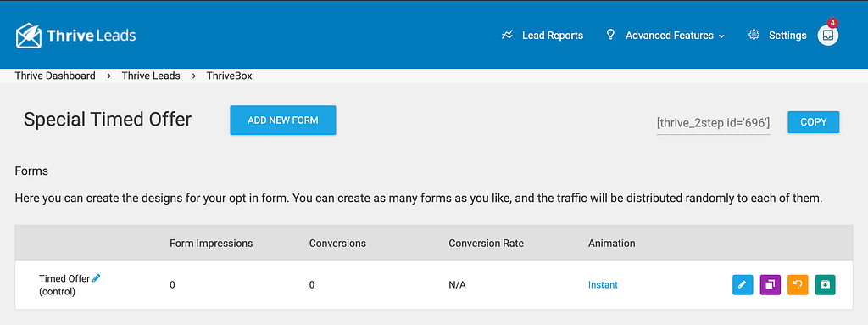The height and width of the screenshot is (325, 868).
Task: Select the thrive_2step shortcode field
Action: (x=714, y=123)
